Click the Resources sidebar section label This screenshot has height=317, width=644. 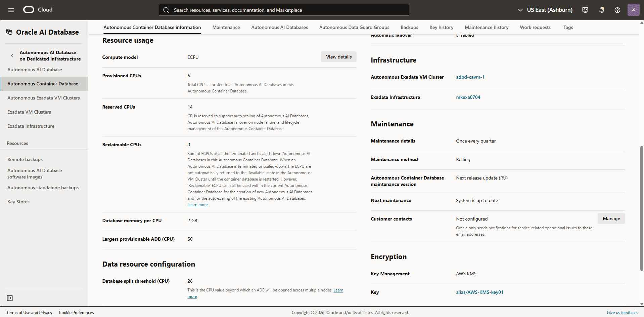click(17, 143)
